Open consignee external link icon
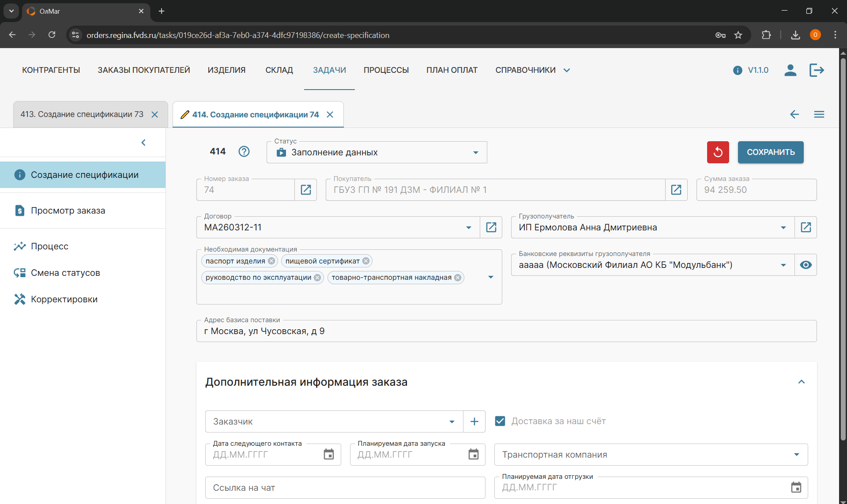The height and width of the screenshot is (504, 847). [x=806, y=227]
